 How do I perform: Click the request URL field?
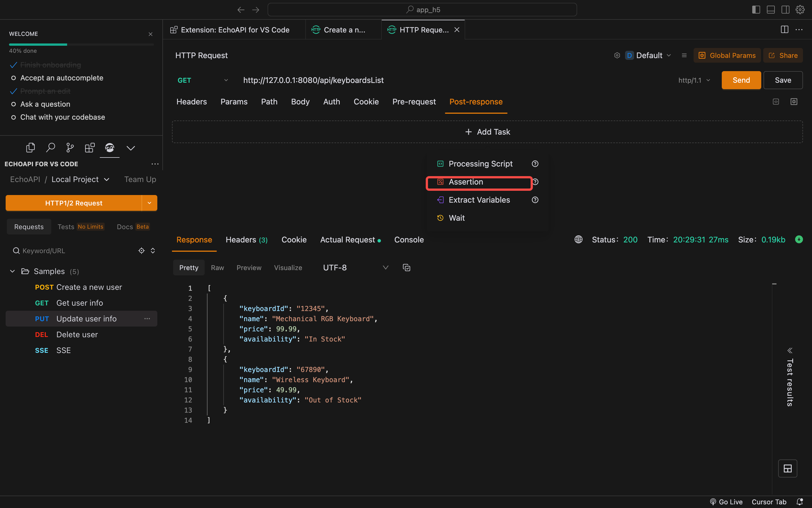point(453,80)
